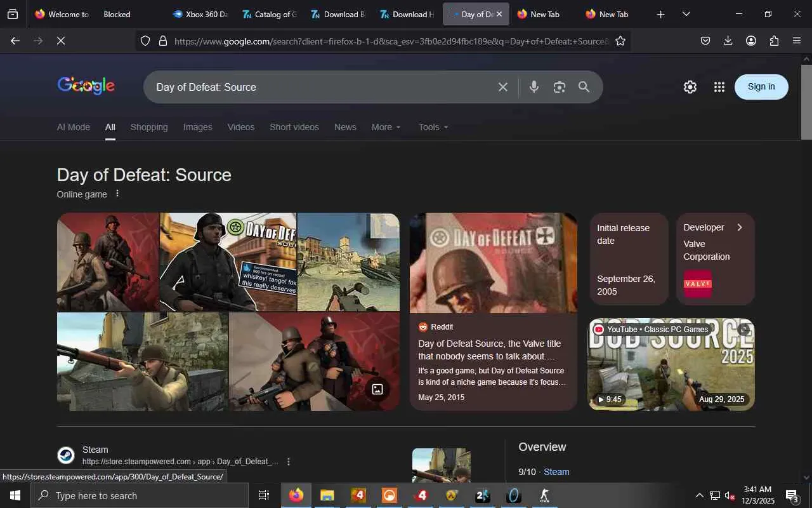View site security via the padlock icon
The image size is (812, 508).
pos(163,41)
